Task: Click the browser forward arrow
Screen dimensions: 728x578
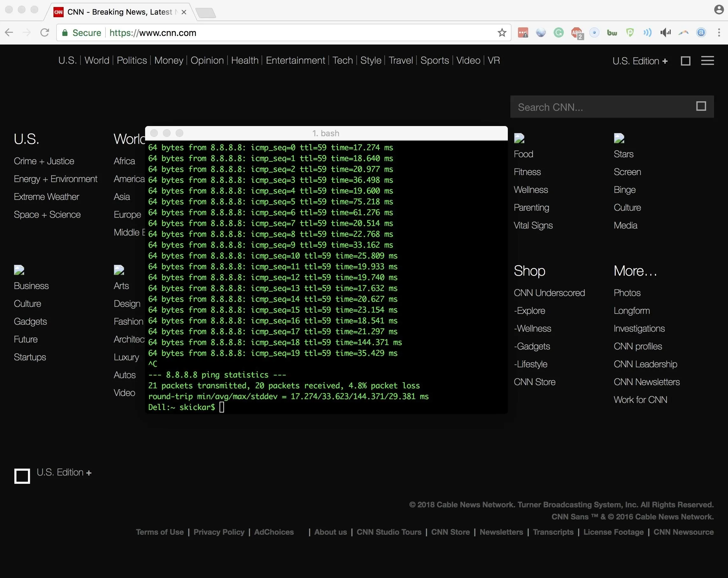Action: pos(26,33)
